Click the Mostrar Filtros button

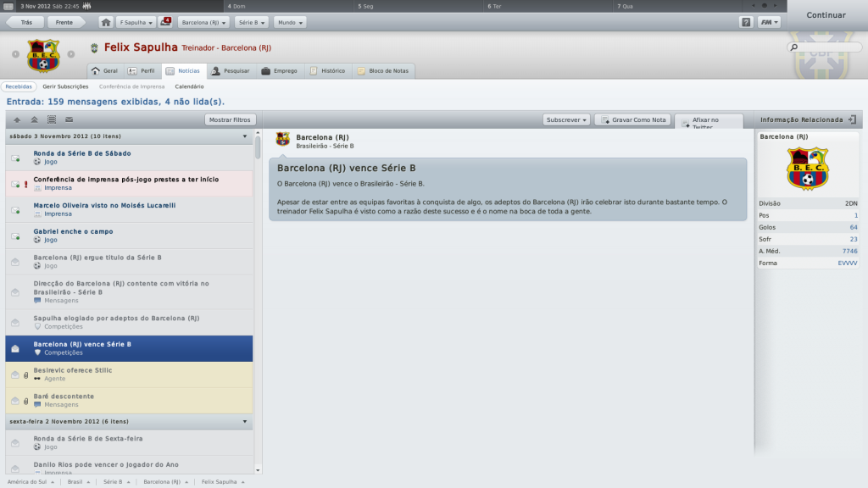tap(230, 119)
